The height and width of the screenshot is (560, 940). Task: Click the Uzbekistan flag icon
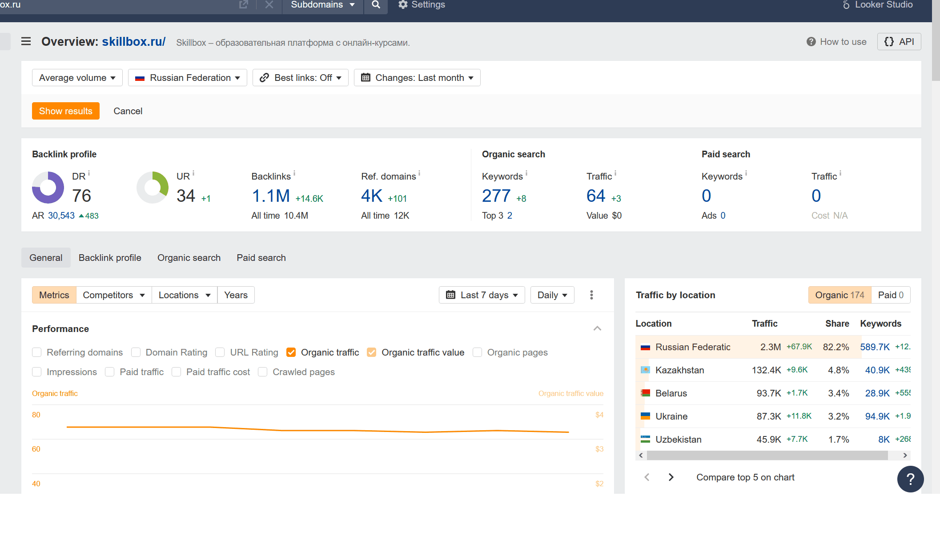click(645, 440)
